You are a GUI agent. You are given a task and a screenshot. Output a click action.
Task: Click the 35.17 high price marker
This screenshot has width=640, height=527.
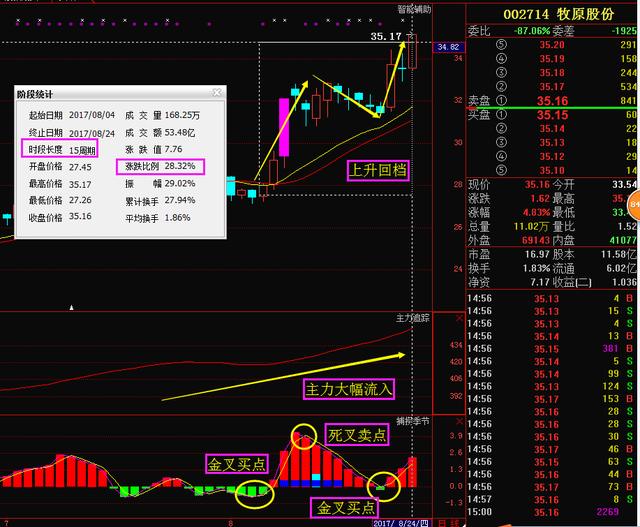385,36
